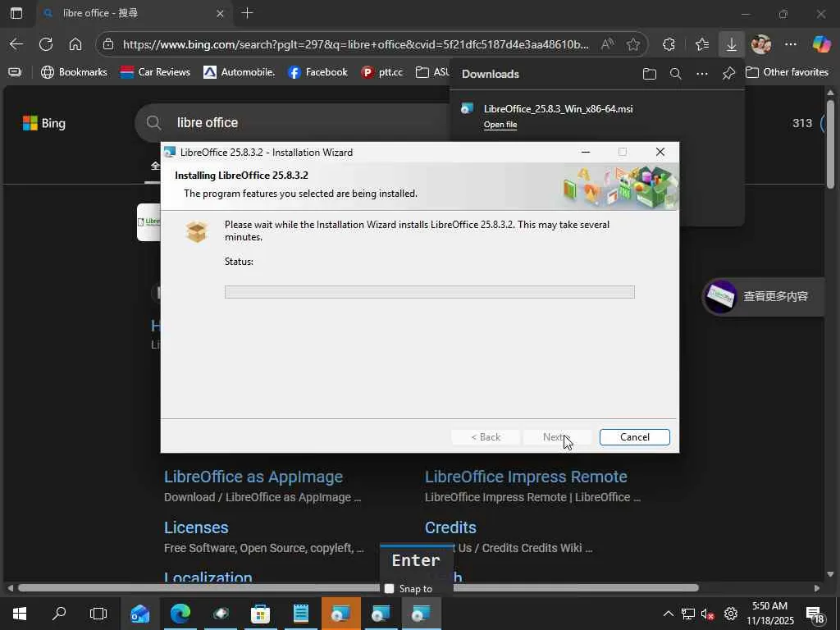This screenshot has width=840, height=630.
Task: Open the Automobile bookmark
Action: (x=239, y=72)
